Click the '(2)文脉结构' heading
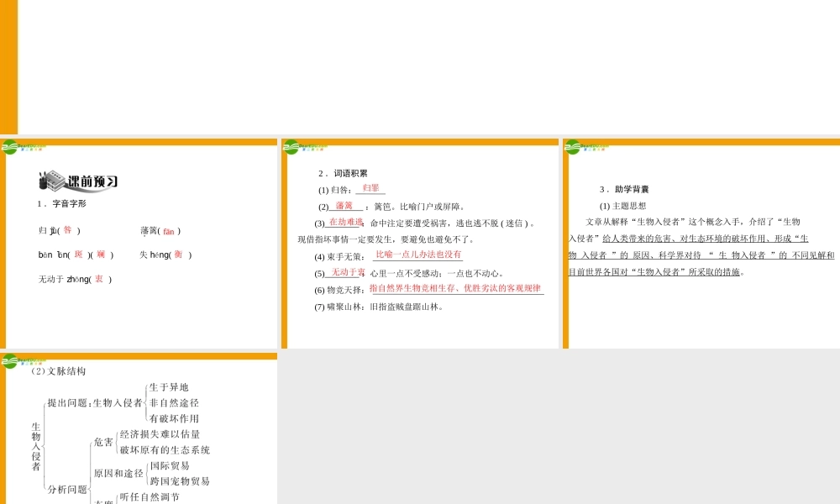 (x=59, y=371)
